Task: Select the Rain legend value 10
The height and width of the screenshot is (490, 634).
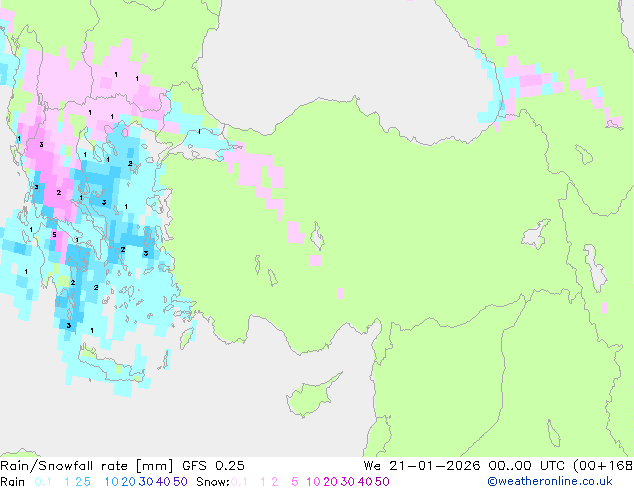Action: (111, 482)
